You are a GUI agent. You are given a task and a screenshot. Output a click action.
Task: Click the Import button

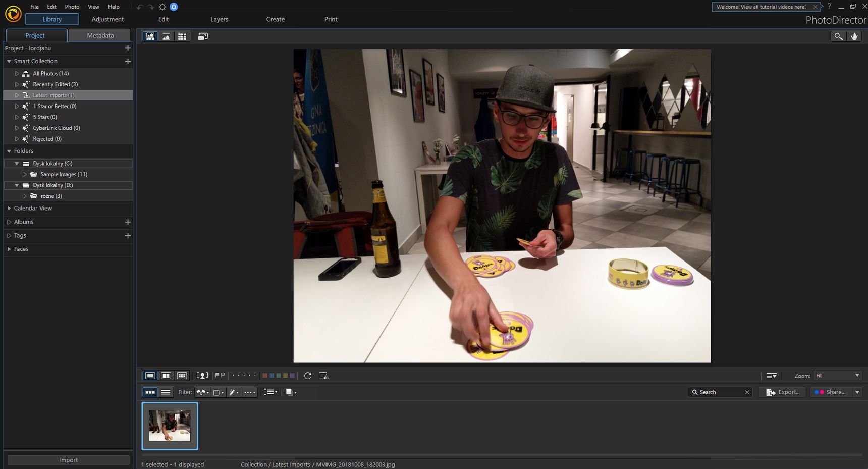pos(69,460)
